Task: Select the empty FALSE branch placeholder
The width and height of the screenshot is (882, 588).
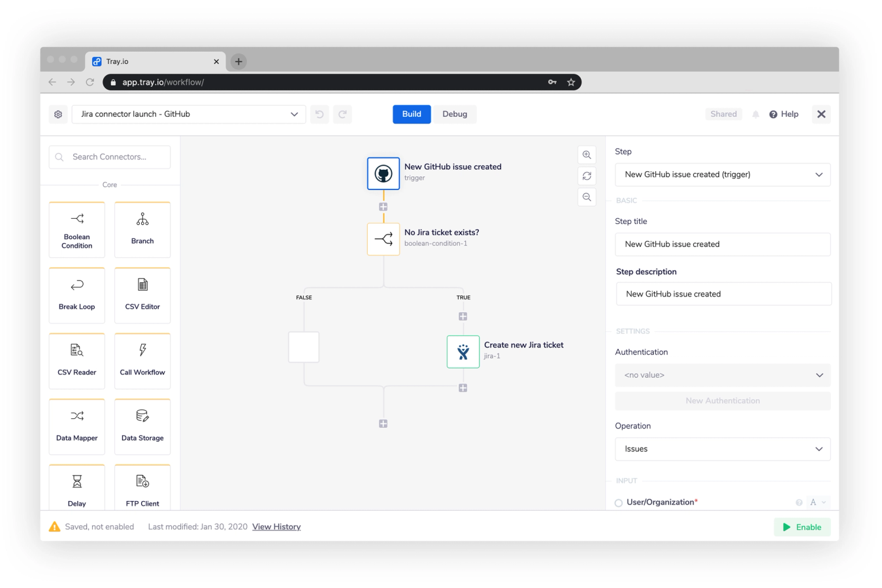Action: click(x=304, y=347)
